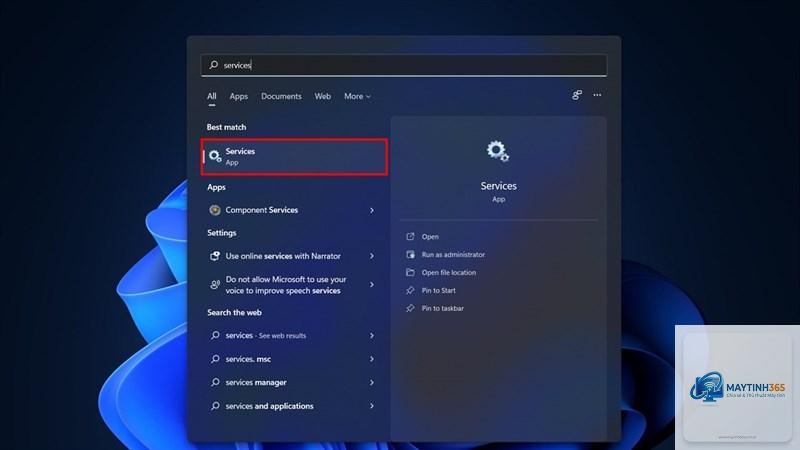This screenshot has width=800, height=450.
Task: Expand the Component Services chevron
Action: (372, 210)
